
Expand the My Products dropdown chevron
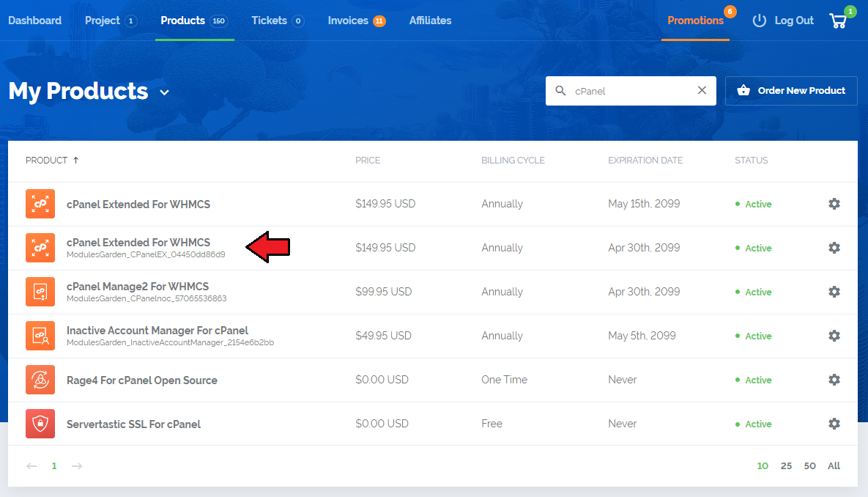164,92
